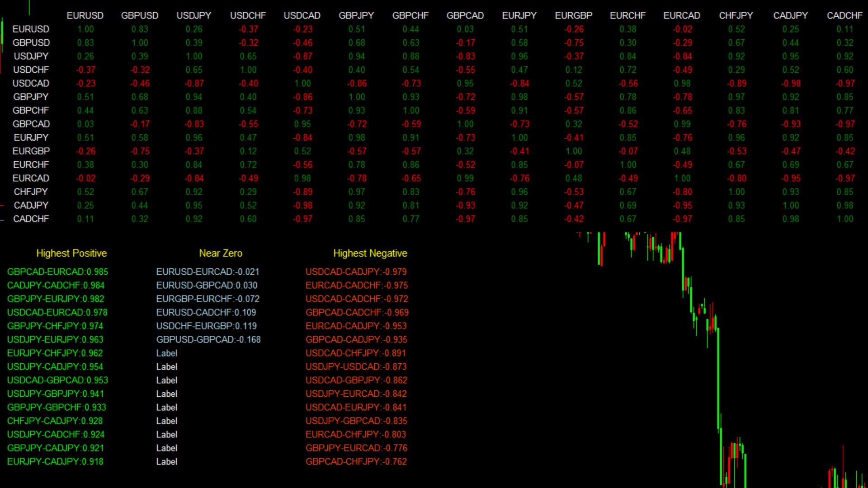
Task: Click the EURUSD column header
Action: pyautogui.click(x=85, y=15)
